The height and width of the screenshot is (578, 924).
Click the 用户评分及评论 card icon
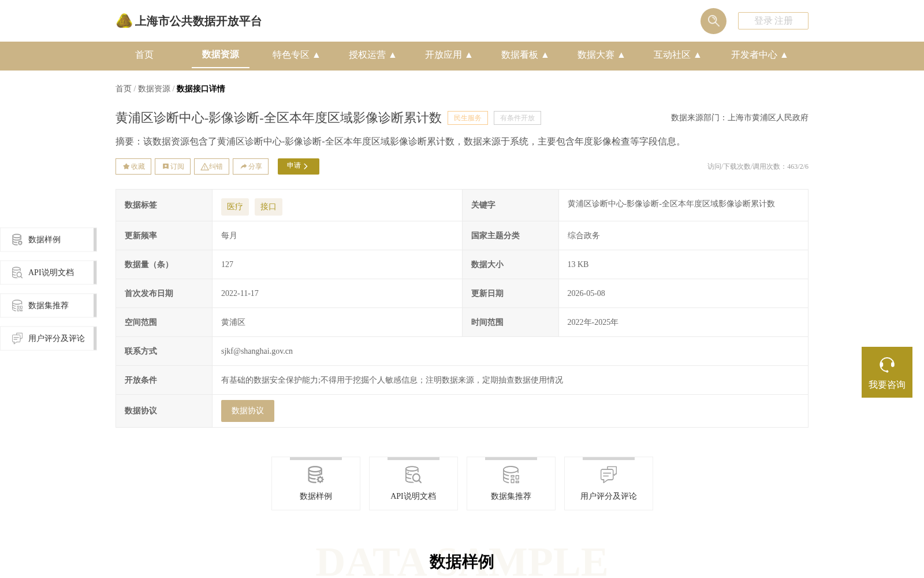pos(609,475)
